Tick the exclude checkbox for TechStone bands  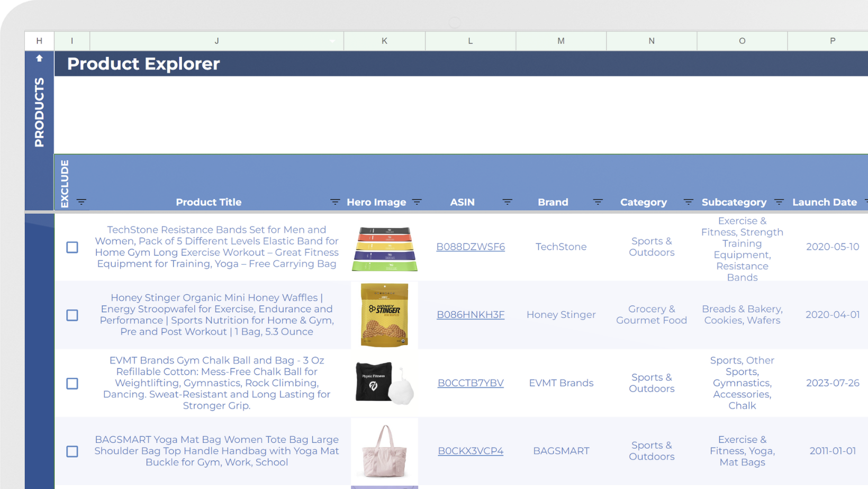tap(72, 247)
